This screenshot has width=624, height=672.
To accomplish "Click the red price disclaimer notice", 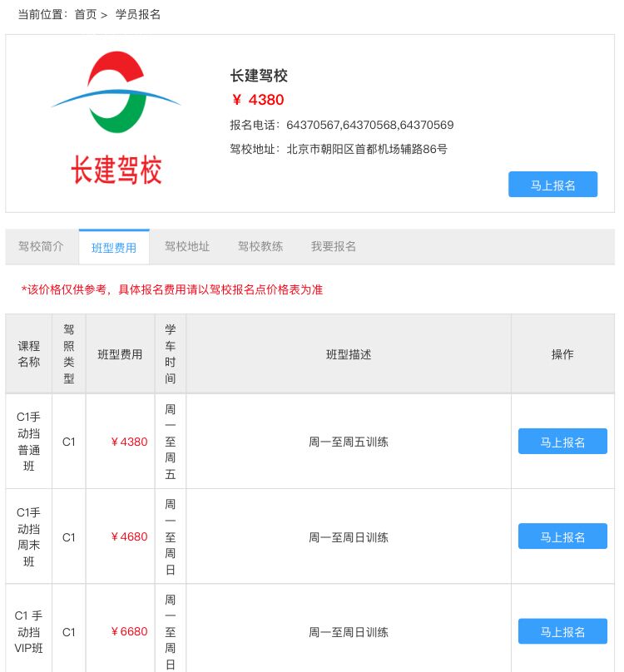I will (172, 290).
